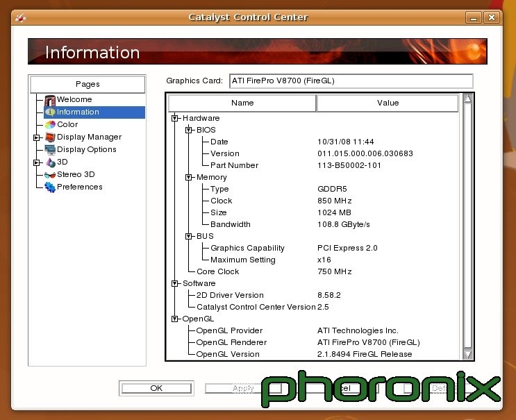Click the OK button
This screenshot has width=516, height=420.
156,388
